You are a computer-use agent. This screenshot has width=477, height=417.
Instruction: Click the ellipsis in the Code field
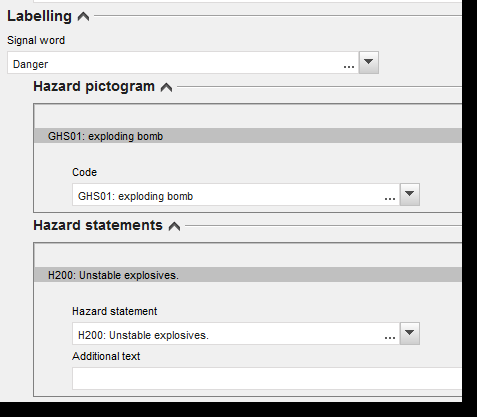(390, 199)
